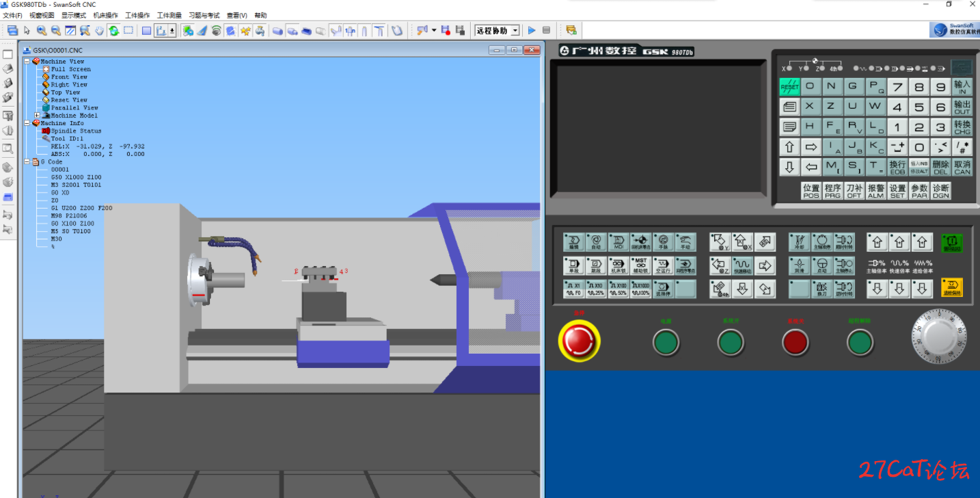Click the keypad left arrow cursor key
The height and width of the screenshot is (498, 980).
pyautogui.click(x=811, y=166)
